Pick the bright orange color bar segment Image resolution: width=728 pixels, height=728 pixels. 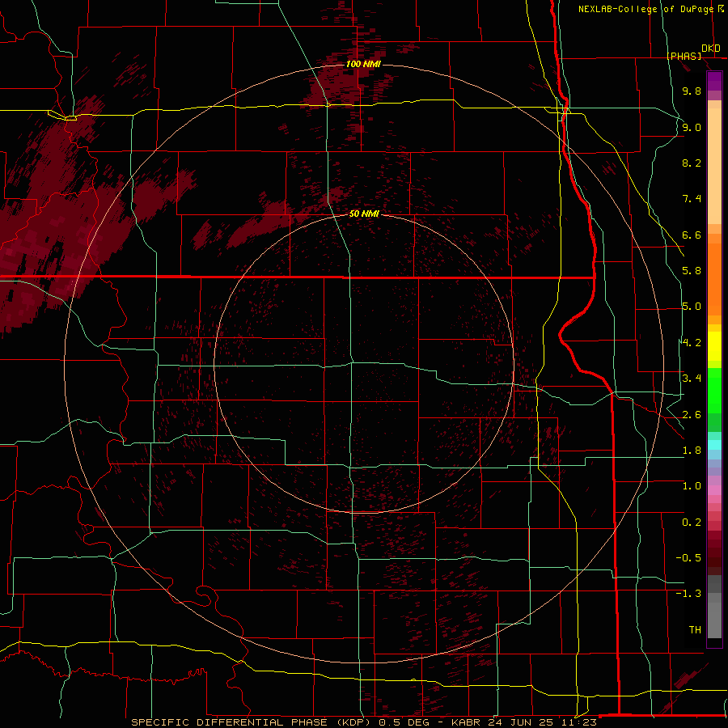click(714, 279)
